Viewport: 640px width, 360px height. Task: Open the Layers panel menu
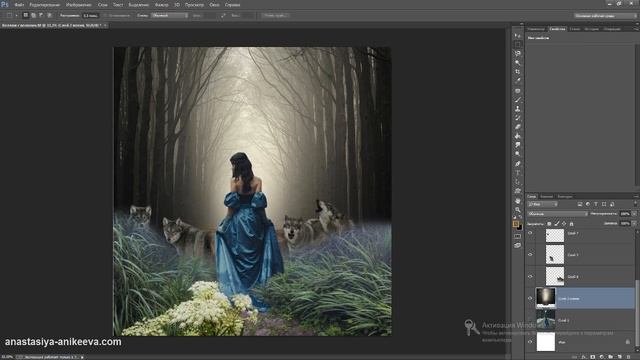pos(636,196)
